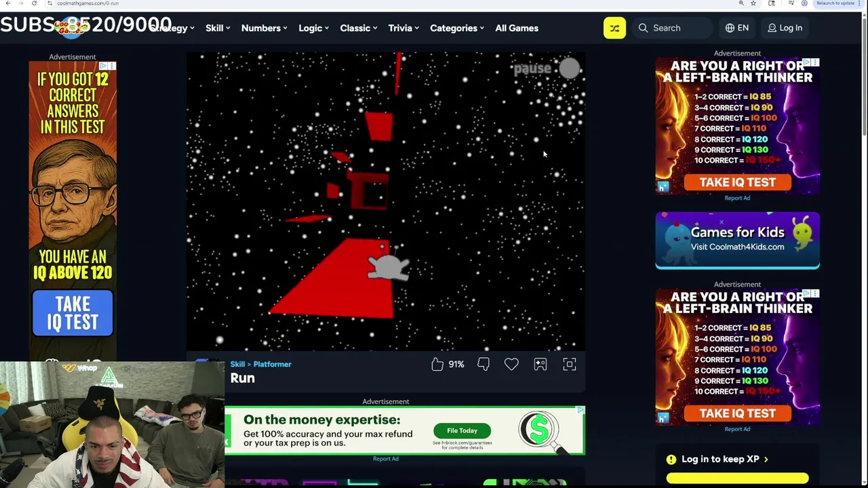This screenshot has height=488, width=868.
Task: Click the globe language icon
Action: pyautogui.click(x=730, y=28)
